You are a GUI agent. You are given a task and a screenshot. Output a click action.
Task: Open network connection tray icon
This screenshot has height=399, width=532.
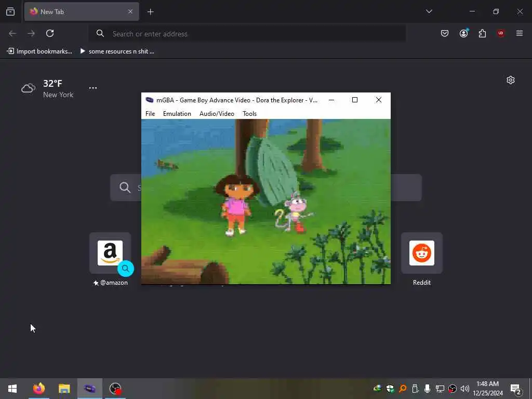coord(440,389)
